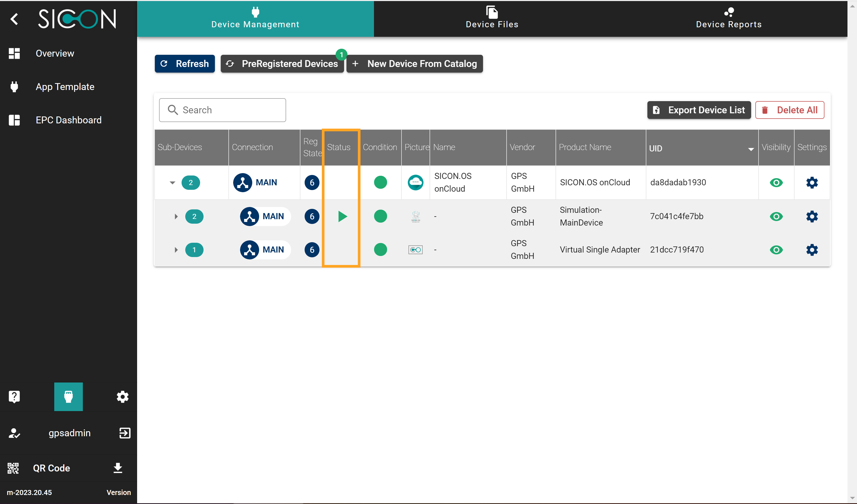The image size is (857, 504).
Task: Toggle visibility eye for Simulation-MainDevice row
Action: (x=776, y=216)
